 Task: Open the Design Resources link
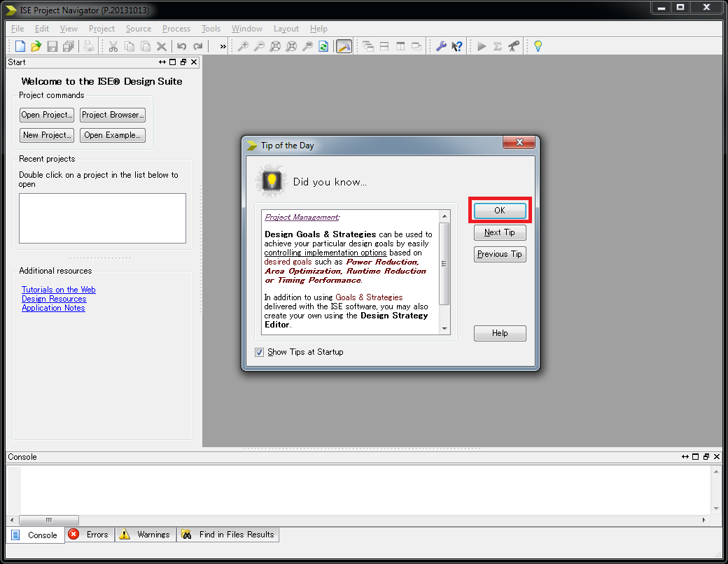54,299
